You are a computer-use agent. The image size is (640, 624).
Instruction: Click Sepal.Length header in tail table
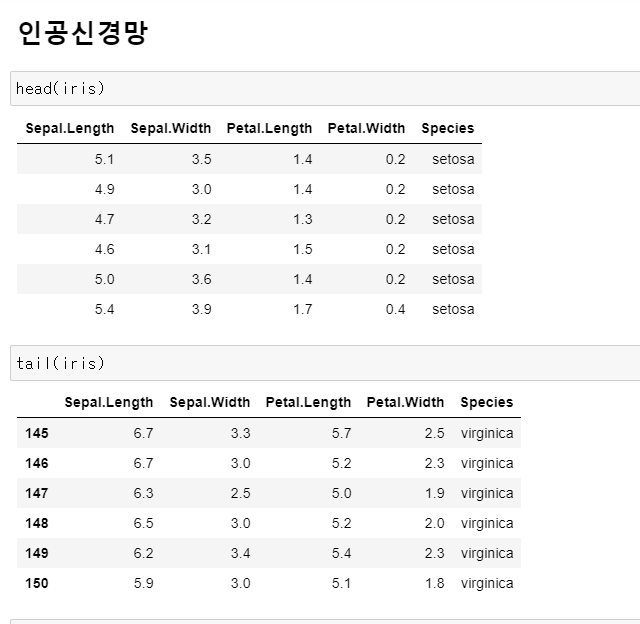click(x=109, y=402)
